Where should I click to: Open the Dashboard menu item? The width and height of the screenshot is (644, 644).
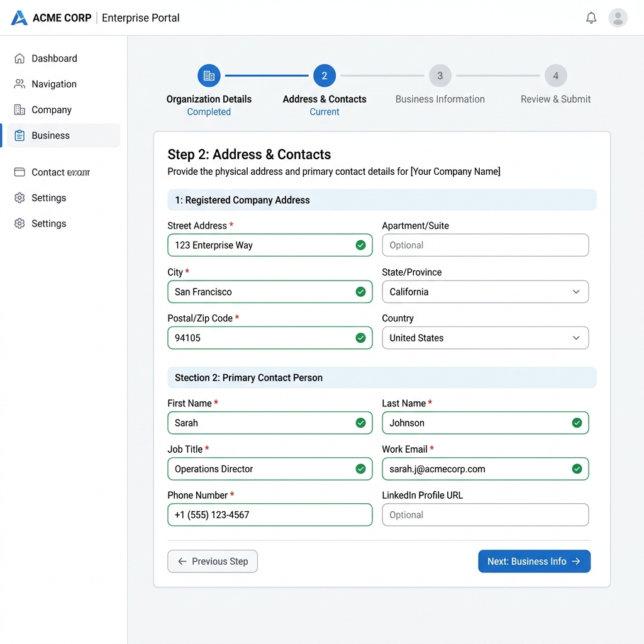(64, 58)
